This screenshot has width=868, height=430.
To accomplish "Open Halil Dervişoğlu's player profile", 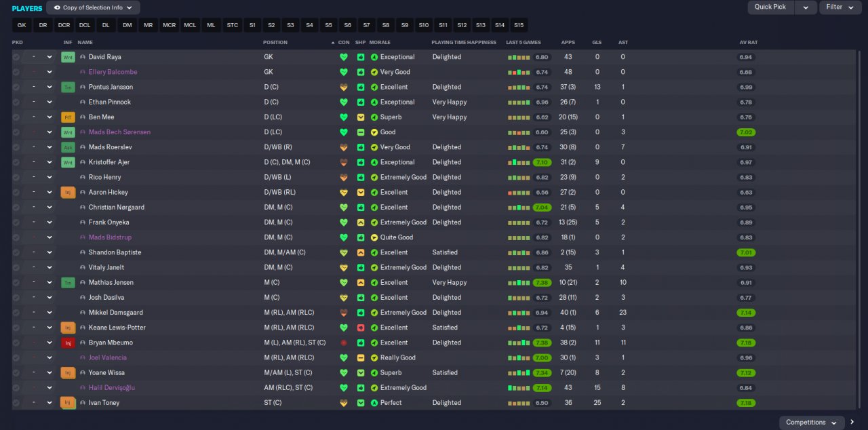I will click(112, 387).
